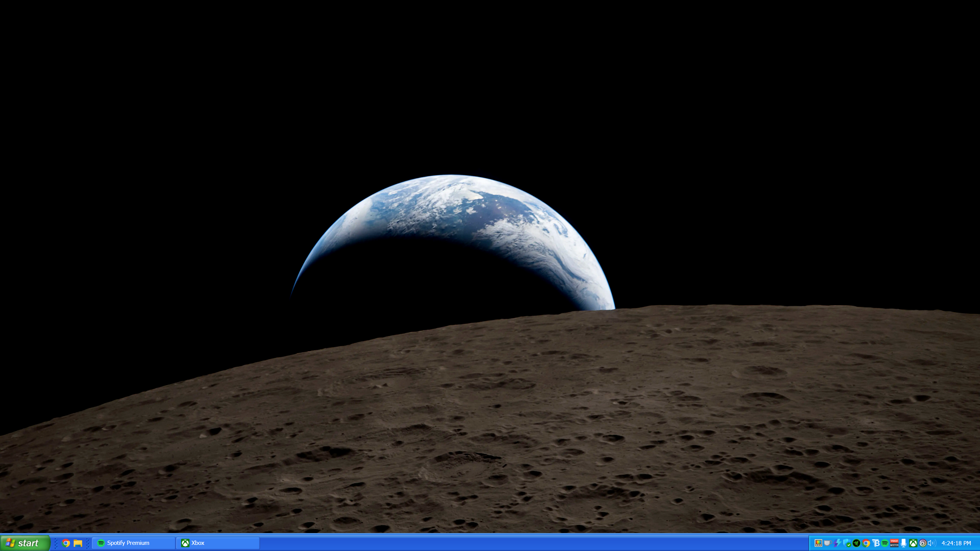Open the microphone tray icon
The height and width of the screenshot is (551, 980).
click(904, 543)
